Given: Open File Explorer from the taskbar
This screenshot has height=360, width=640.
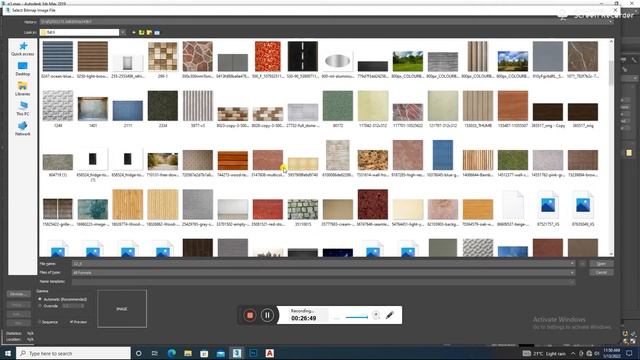Looking at the screenshot, I should click(x=188, y=353).
